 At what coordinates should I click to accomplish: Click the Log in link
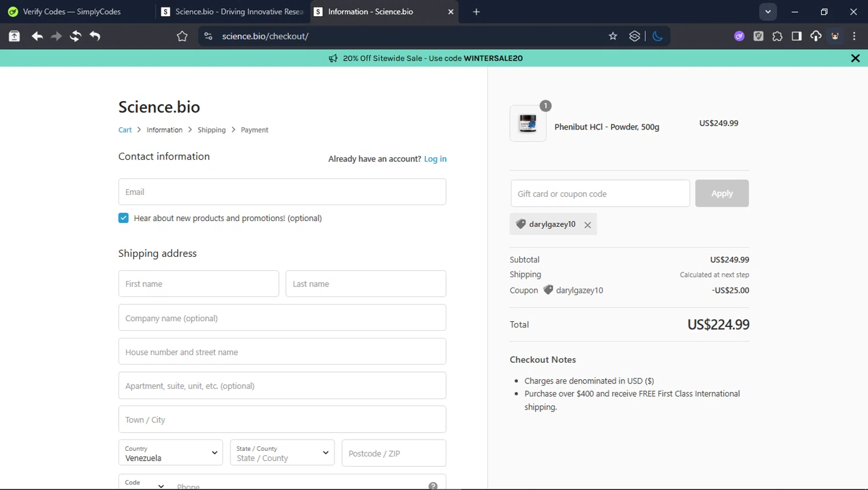click(435, 159)
